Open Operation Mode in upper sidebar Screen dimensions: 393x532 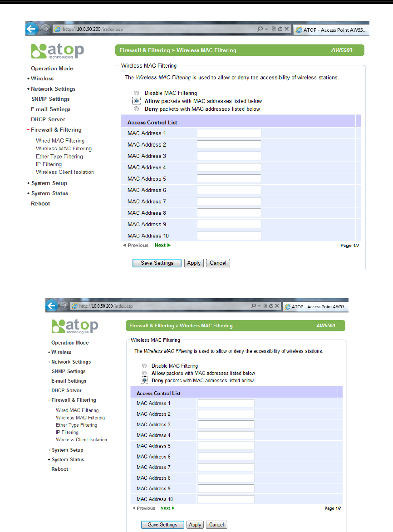pos(52,69)
